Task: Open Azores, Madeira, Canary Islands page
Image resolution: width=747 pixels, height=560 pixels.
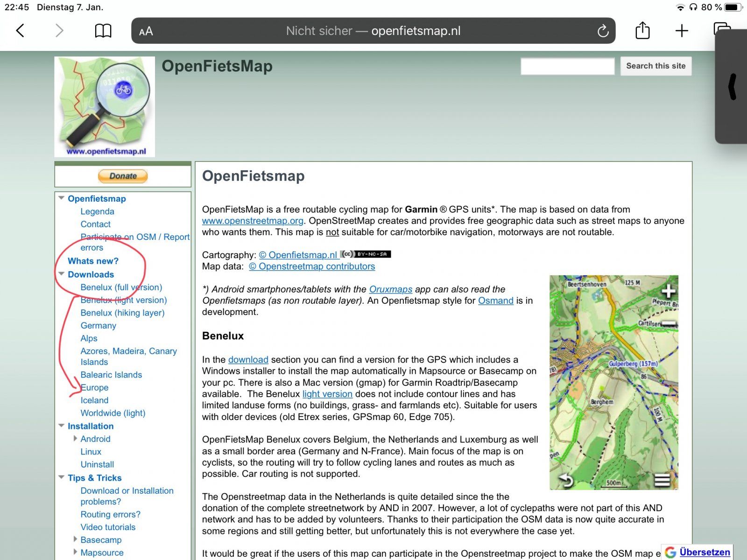Action: [128, 357]
